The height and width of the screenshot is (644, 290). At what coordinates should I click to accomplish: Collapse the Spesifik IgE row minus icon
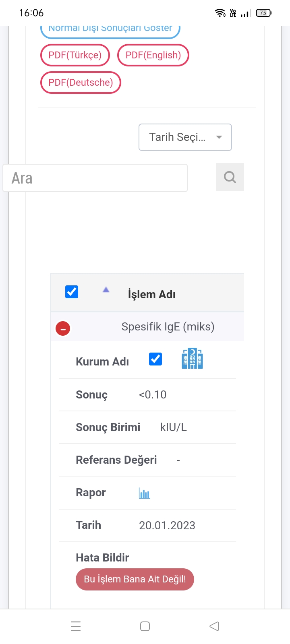point(63,328)
